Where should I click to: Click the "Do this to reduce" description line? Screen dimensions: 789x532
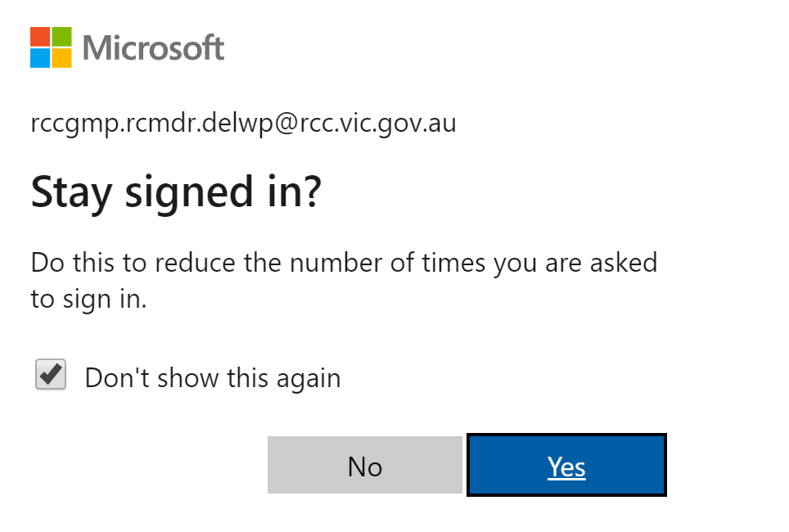coord(344,263)
